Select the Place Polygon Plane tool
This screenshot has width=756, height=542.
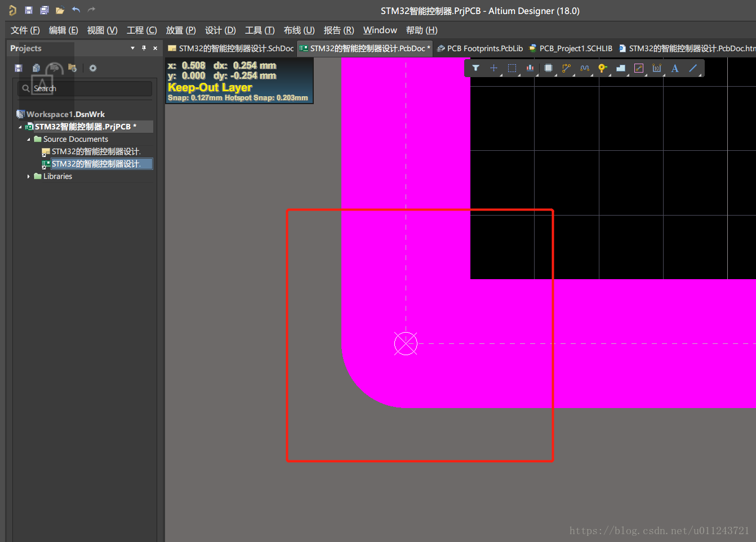(x=621, y=68)
